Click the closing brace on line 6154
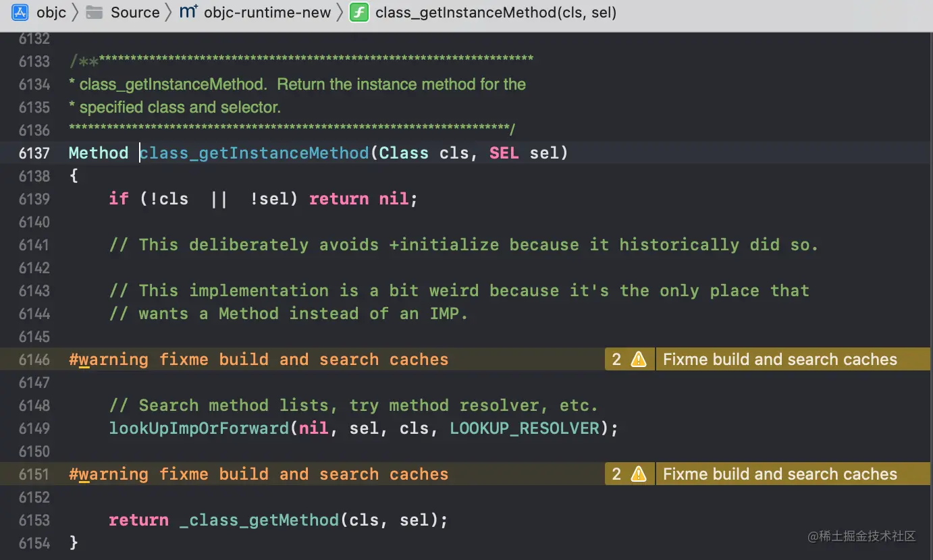The width and height of the screenshot is (933, 560). coord(74,542)
